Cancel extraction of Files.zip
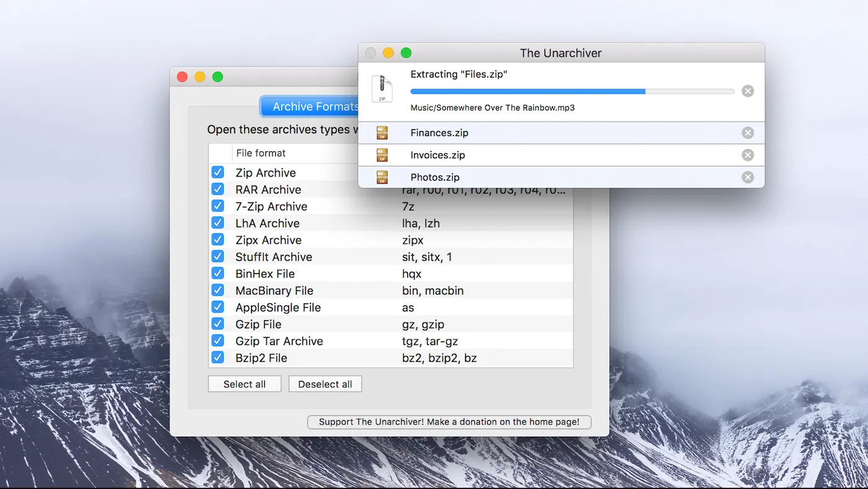Viewport: 868px width, 489px height. [748, 91]
